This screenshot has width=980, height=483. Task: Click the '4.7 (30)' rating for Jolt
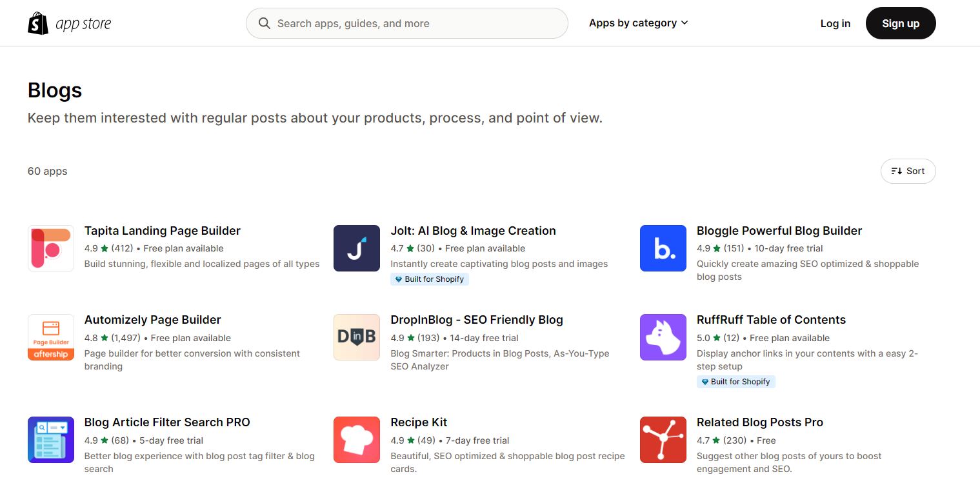(x=413, y=248)
